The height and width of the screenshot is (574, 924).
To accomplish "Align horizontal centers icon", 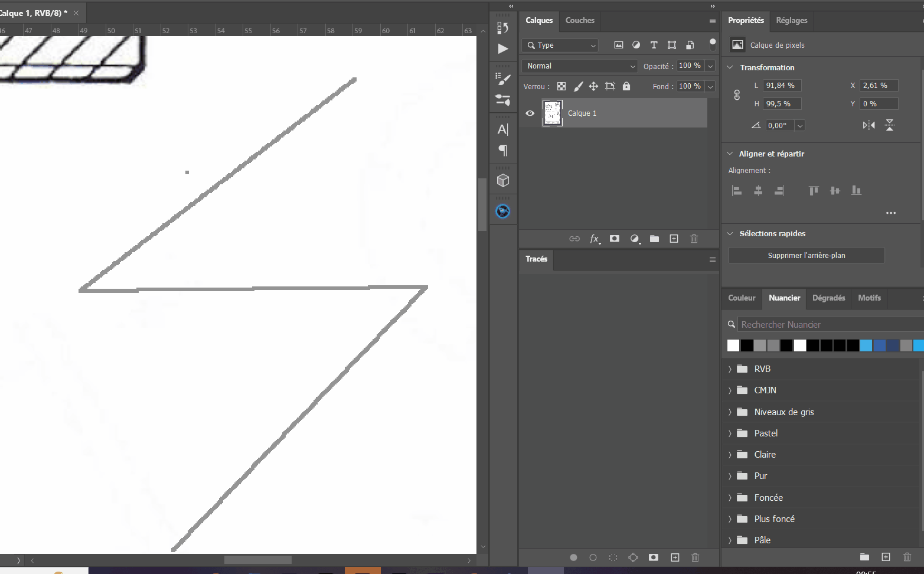I will 758,190.
